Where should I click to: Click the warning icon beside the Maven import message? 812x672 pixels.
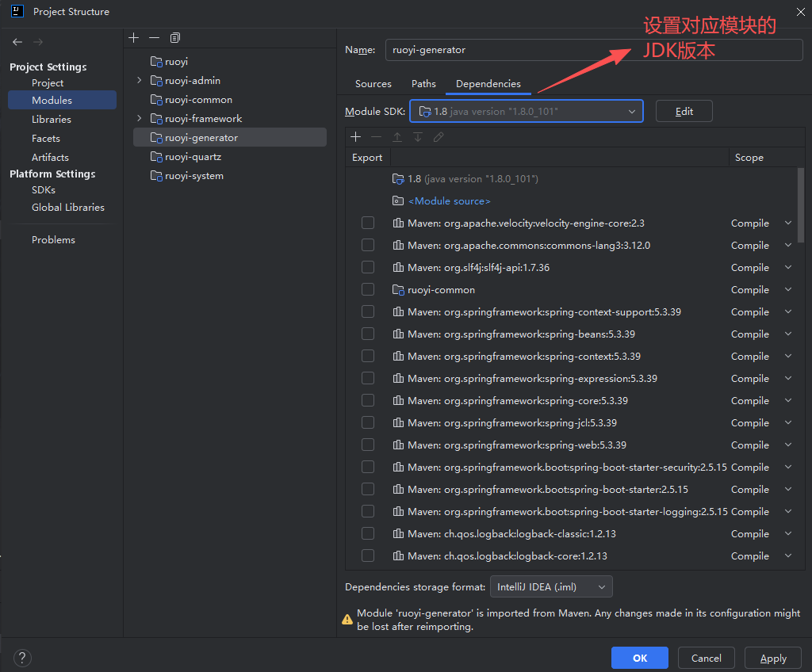point(347,619)
